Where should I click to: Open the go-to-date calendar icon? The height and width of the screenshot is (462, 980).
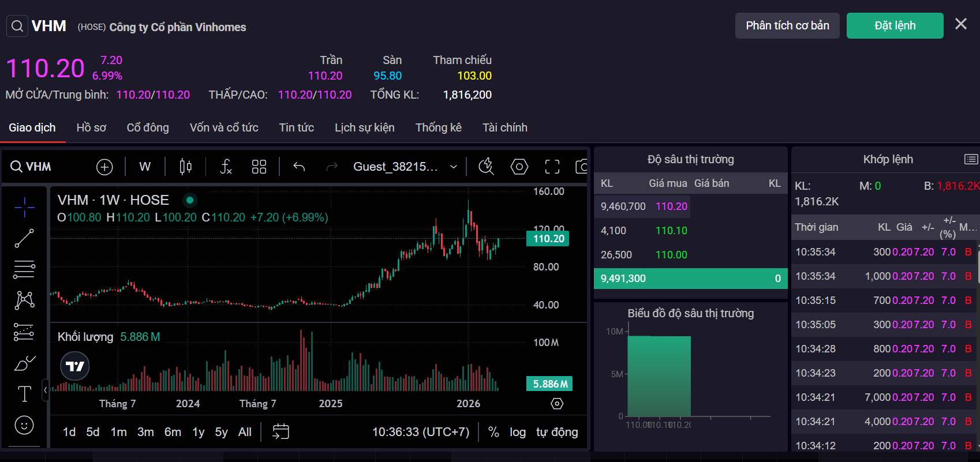[x=280, y=431]
